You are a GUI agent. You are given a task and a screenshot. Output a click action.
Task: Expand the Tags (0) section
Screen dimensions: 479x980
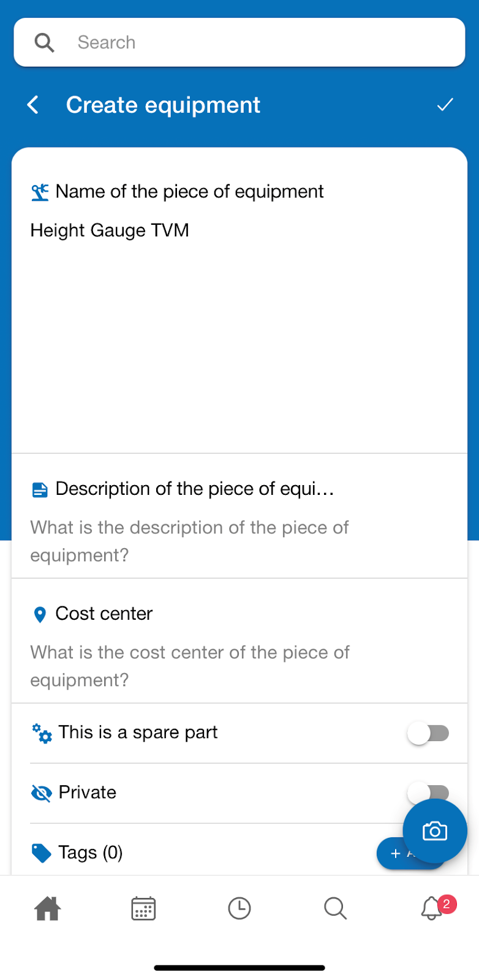[x=89, y=852]
